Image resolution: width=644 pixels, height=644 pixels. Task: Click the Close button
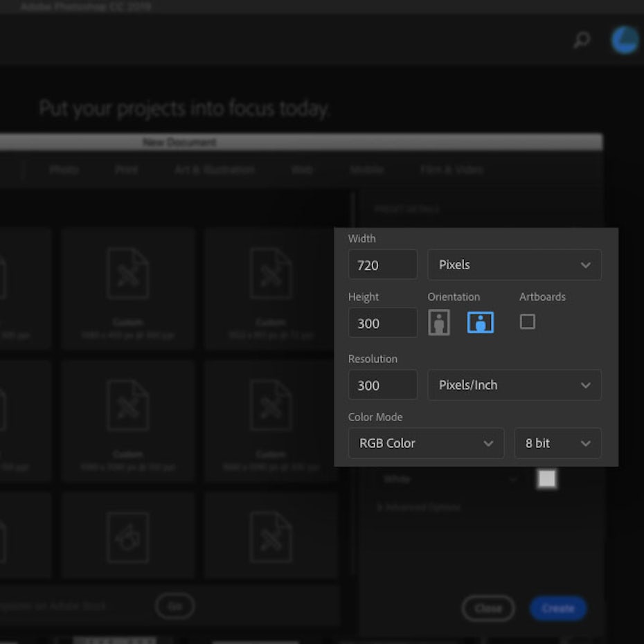(488, 608)
